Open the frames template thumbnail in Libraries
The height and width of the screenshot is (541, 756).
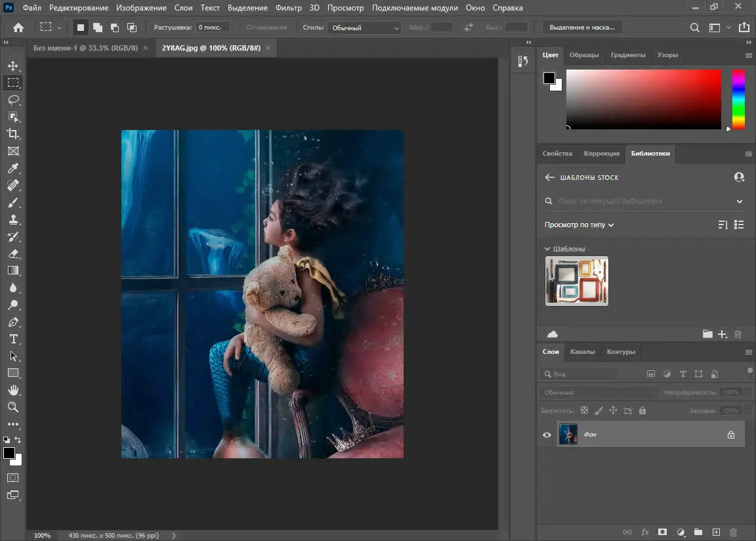576,281
